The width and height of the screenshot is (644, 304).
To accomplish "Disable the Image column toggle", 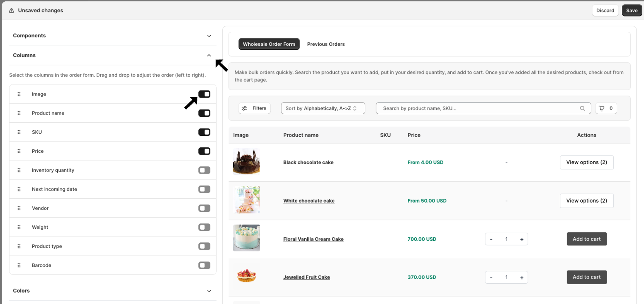I will point(204,94).
